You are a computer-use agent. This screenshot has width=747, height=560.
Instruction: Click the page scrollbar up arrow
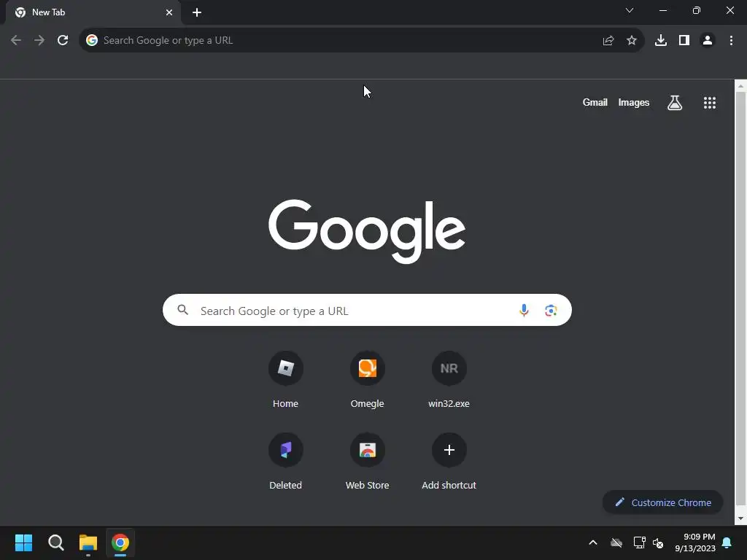pyautogui.click(x=740, y=86)
